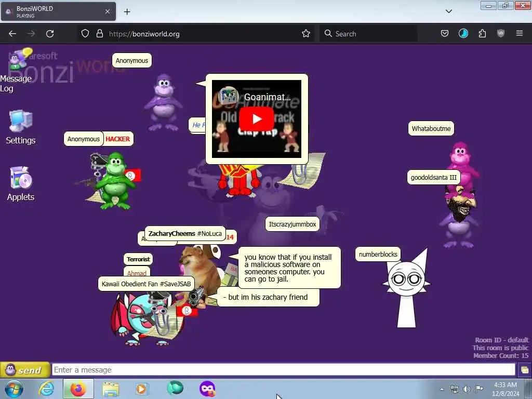
Task: Focus the Enter a message field
Action: pos(283,370)
